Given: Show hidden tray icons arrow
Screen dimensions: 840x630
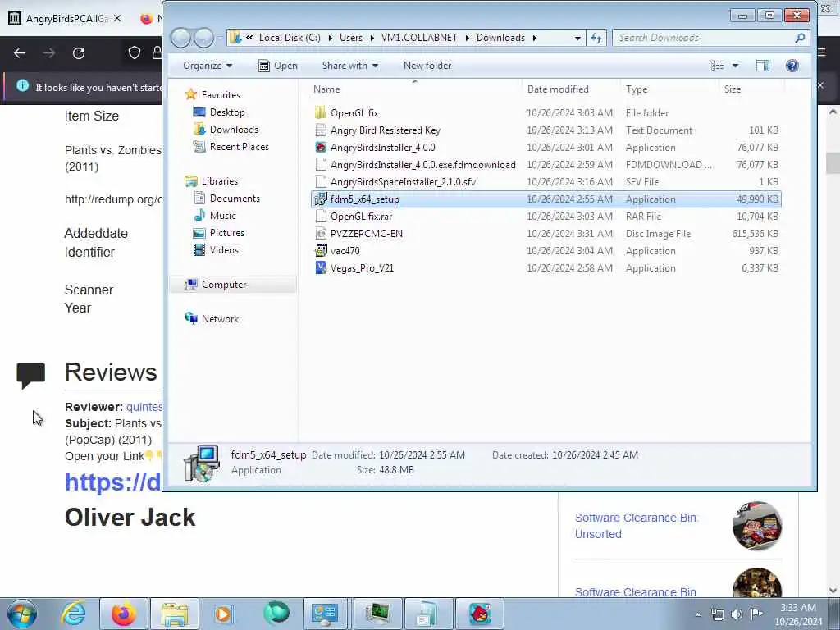Looking at the screenshot, I should (x=697, y=615).
